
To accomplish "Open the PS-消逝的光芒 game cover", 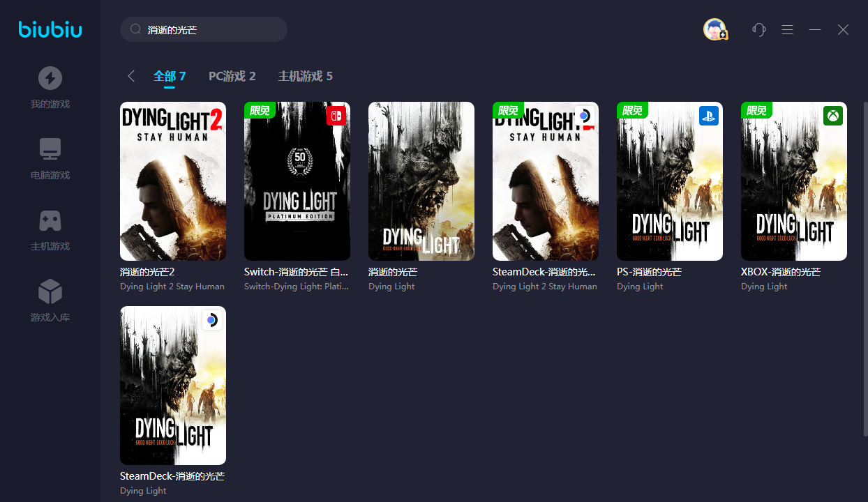I will tap(670, 181).
